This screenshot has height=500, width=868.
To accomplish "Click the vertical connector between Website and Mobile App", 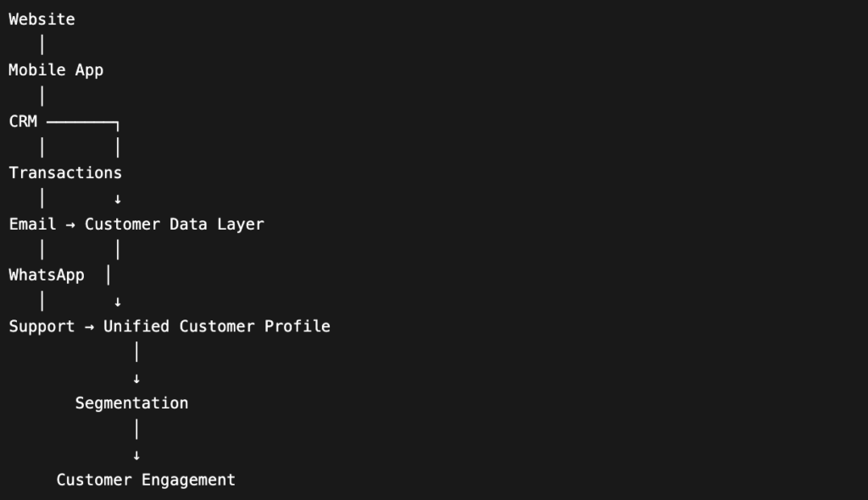I will [42, 45].
